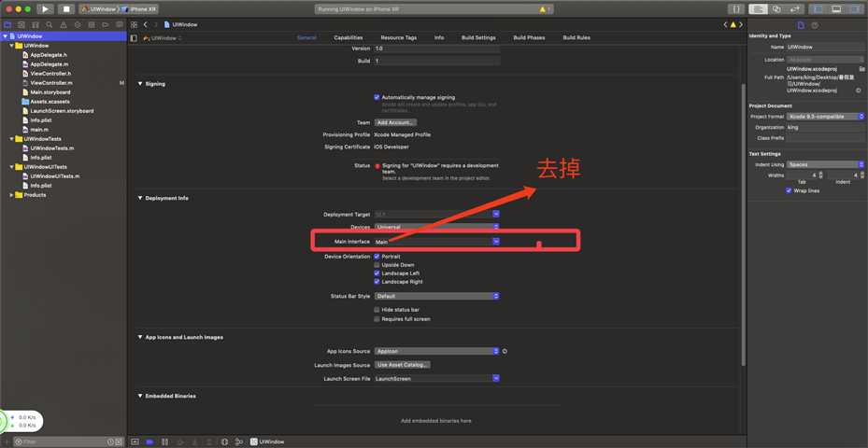Switch to the Resource Tags tab
Image resolution: width=868 pixels, height=448 pixels.
(399, 37)
